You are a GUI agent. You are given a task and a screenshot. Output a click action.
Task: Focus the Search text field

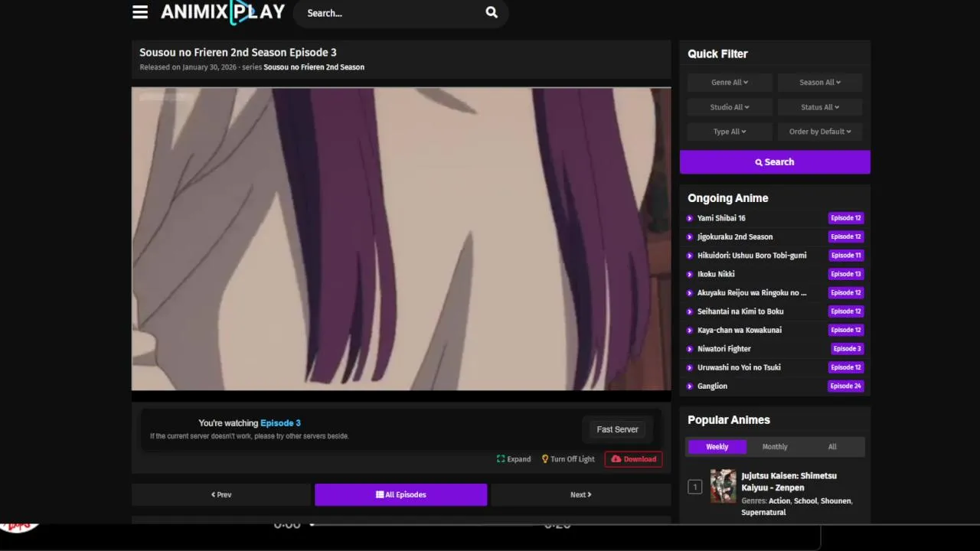pyautogui.click(x=390, y=13)
